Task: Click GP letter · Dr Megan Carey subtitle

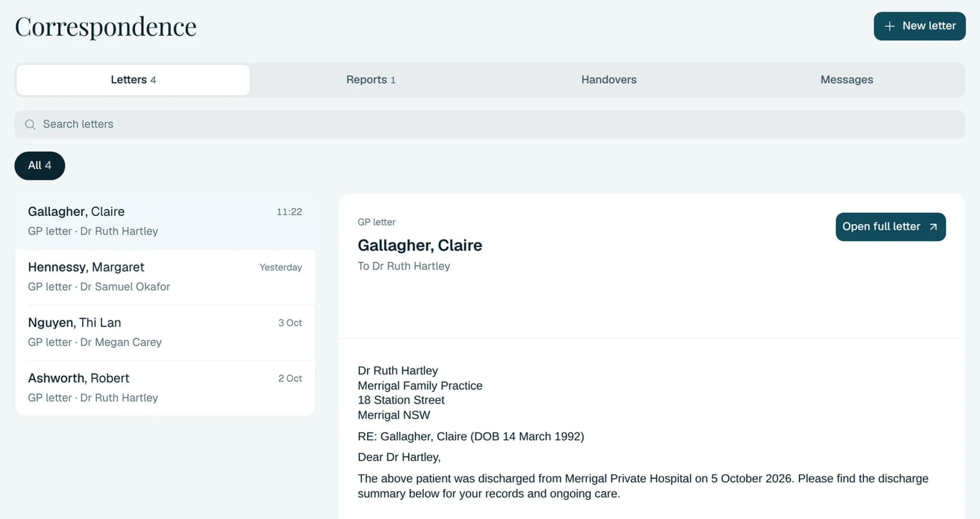Action: [x=95, y=342]
